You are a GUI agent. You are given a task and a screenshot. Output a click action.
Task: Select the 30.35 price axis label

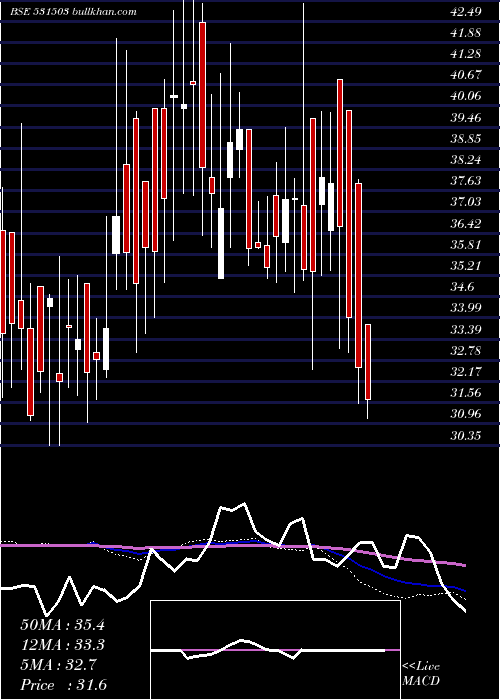[x=466, y=436]
